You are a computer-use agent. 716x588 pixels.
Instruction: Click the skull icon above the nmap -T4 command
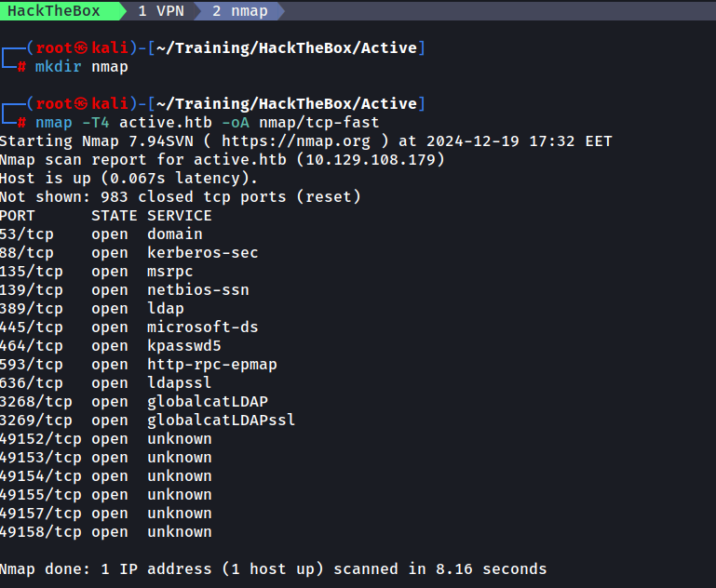click(x=82, y=103)
